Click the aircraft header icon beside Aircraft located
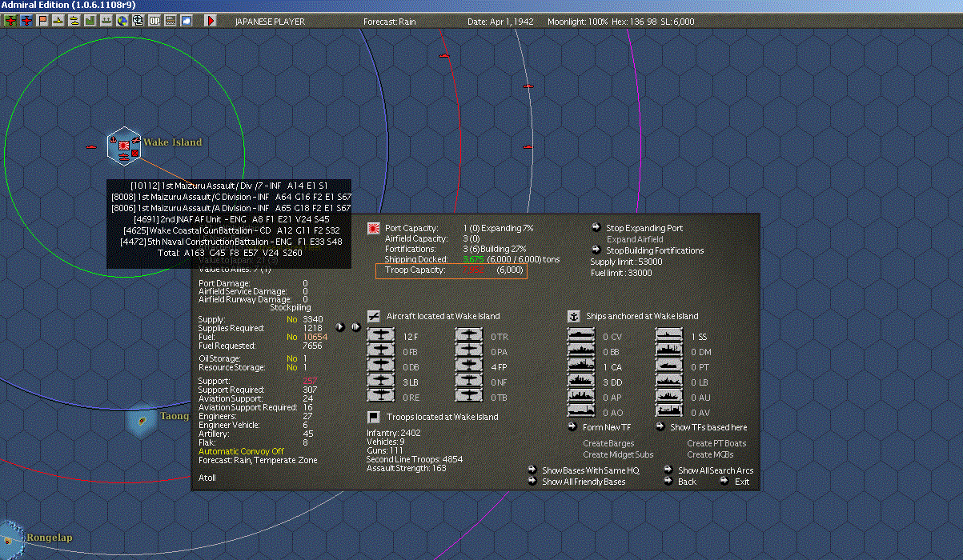Screen dimensions: 963x560 pyautogui.click(x=373, y=316)
